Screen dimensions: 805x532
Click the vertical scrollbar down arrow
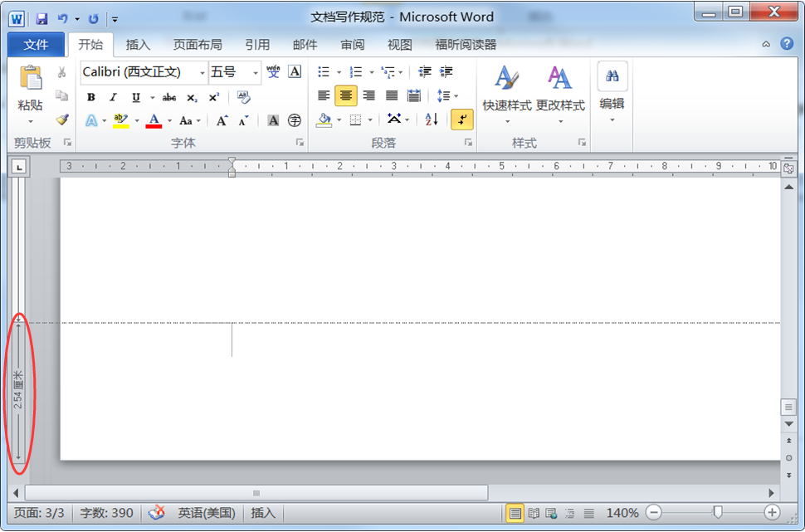tap(788, 425)
